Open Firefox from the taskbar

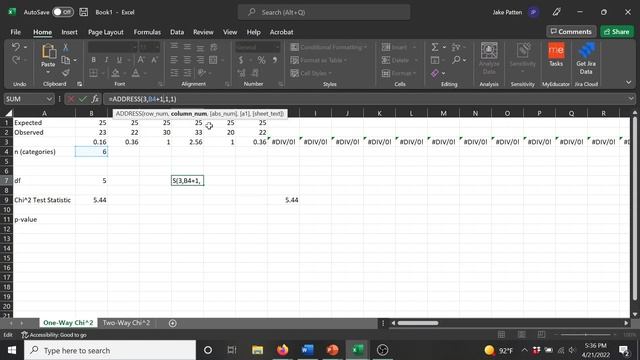point(282,350)
